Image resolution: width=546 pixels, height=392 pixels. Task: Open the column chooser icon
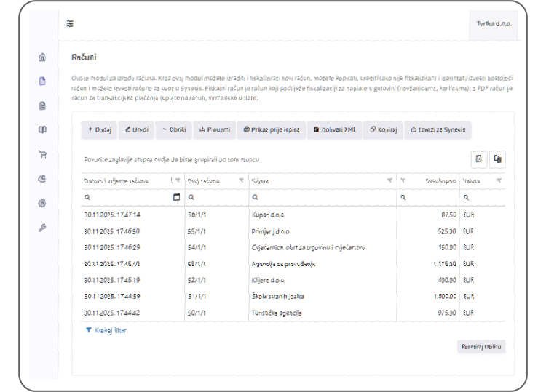[497, 159]
